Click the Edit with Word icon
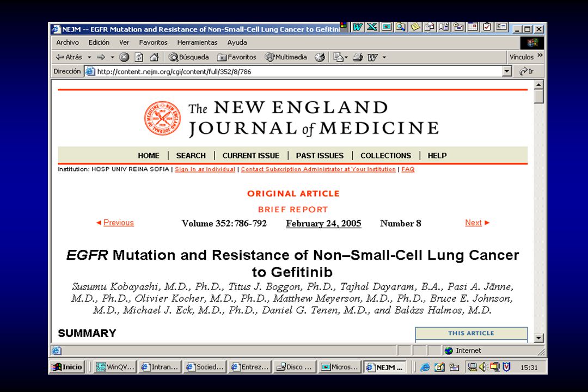 click(x=372, y=57)
